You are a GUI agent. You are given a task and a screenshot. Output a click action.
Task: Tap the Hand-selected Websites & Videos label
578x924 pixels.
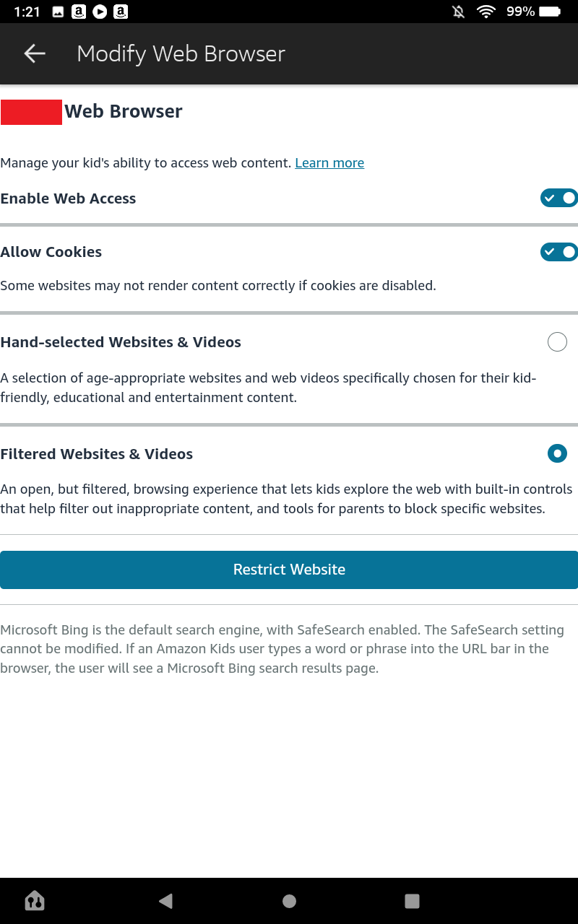121,342
